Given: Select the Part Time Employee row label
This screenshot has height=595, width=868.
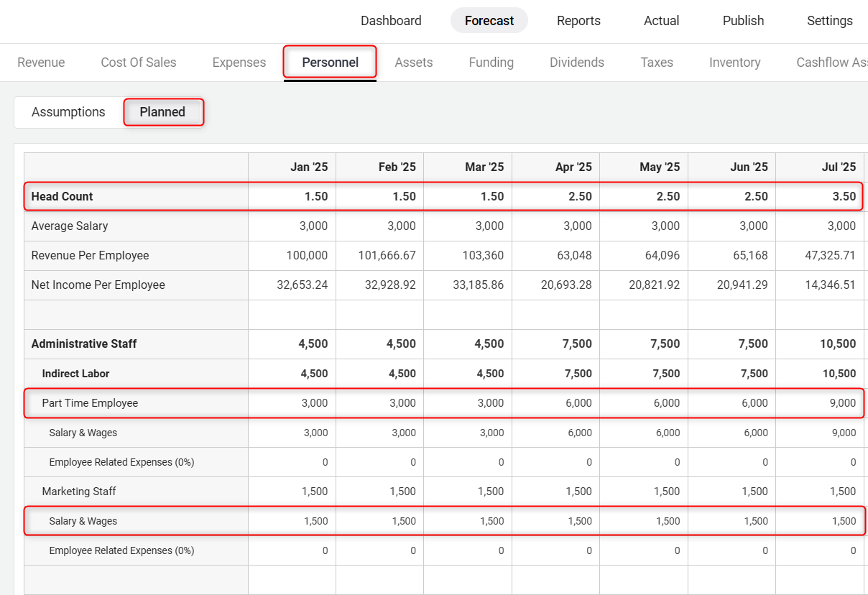Looking at the screenshot, I should (90, 403).
